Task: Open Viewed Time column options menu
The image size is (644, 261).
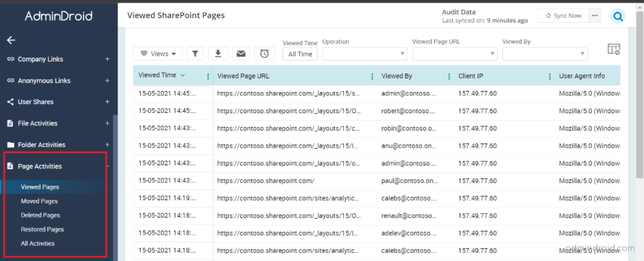Action: pos(208,76)
